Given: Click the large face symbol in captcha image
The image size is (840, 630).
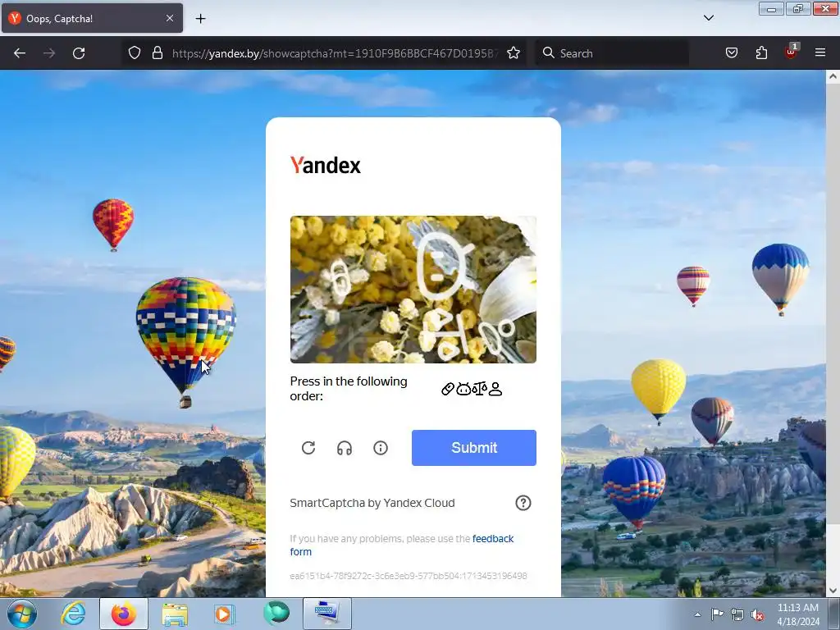Looking at the screenshot, I should coord(442,267).
